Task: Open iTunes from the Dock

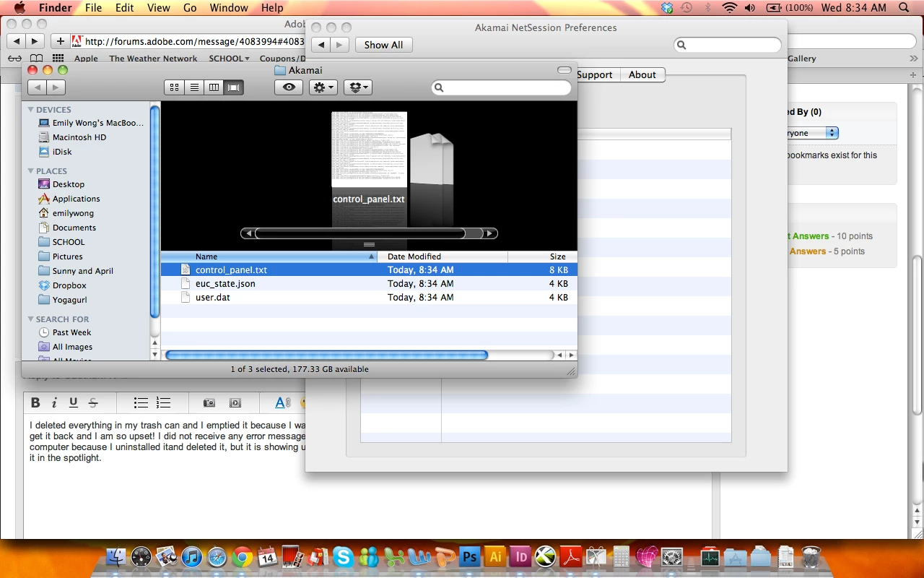Action: click(191, 557)
